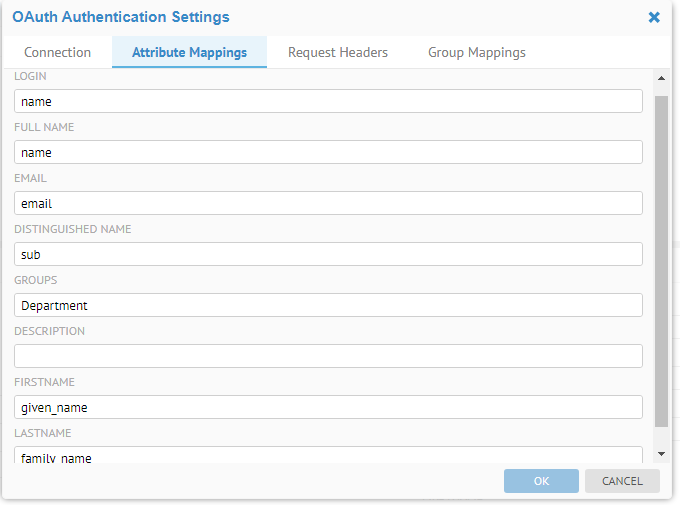Select the Attribute Mappings tab
680x505 pixels.
click(x=189, y=52)
